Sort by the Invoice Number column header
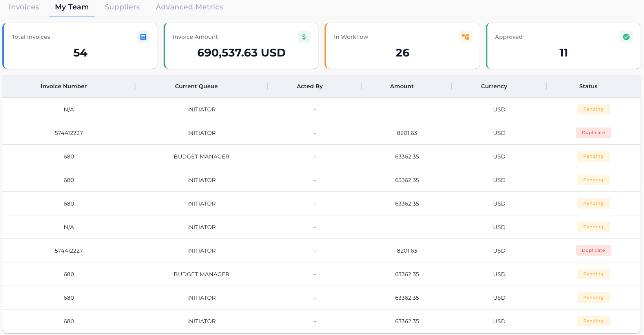The image size is (644, 335). click(x=64, y=86)
